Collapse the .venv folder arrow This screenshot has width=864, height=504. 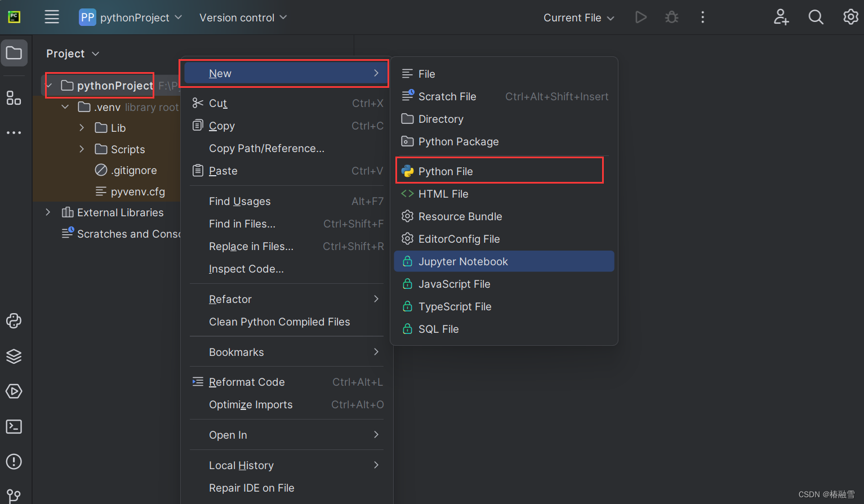pos(65,107)
